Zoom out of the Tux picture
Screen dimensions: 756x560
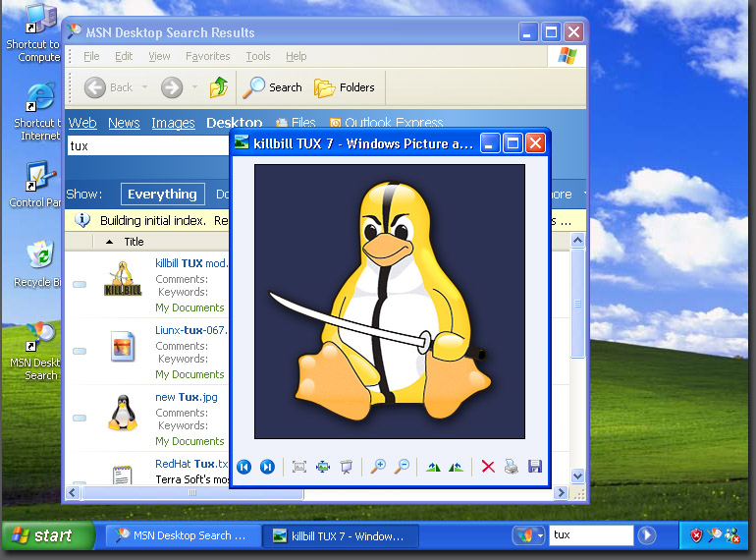402,467
